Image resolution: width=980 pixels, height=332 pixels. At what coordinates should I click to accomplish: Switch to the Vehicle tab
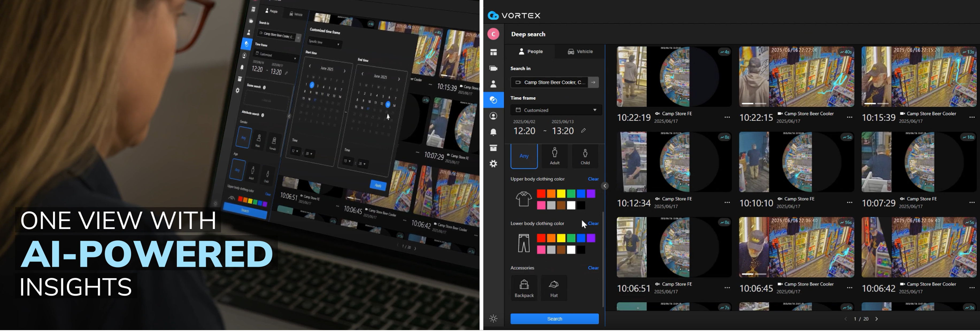pos(580,52)
